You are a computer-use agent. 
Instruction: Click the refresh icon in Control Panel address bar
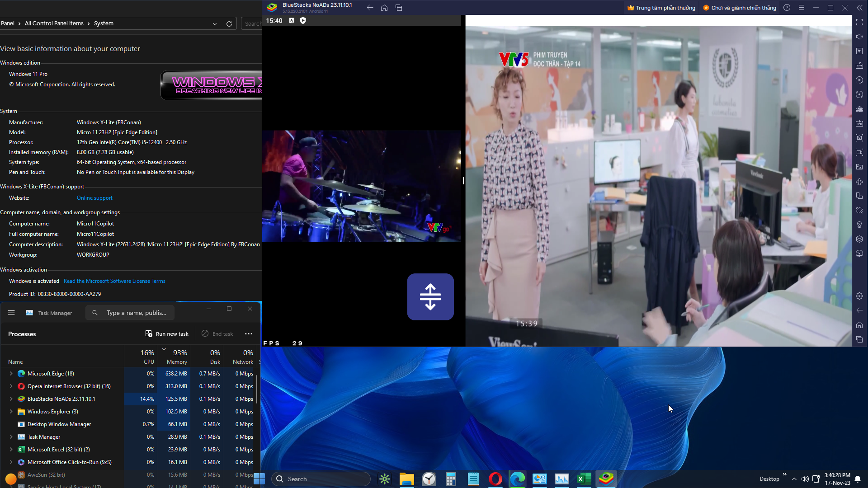point(229,23)
